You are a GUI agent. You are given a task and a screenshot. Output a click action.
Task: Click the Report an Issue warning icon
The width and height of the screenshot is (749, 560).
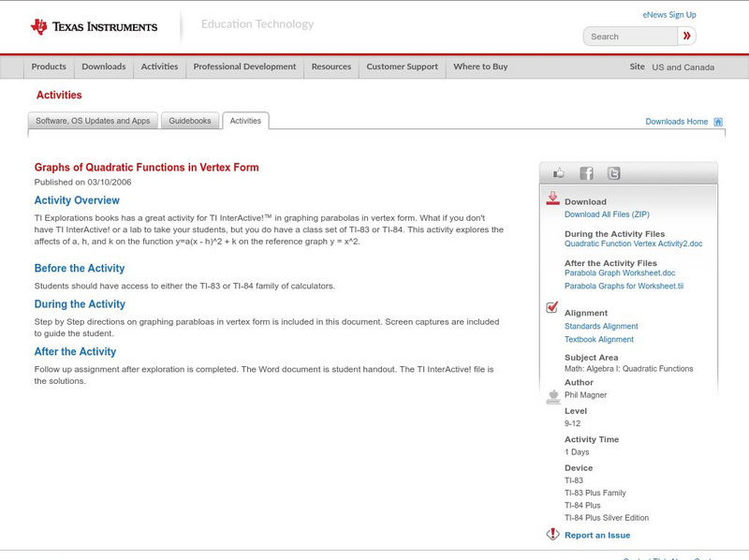point(552,535)
